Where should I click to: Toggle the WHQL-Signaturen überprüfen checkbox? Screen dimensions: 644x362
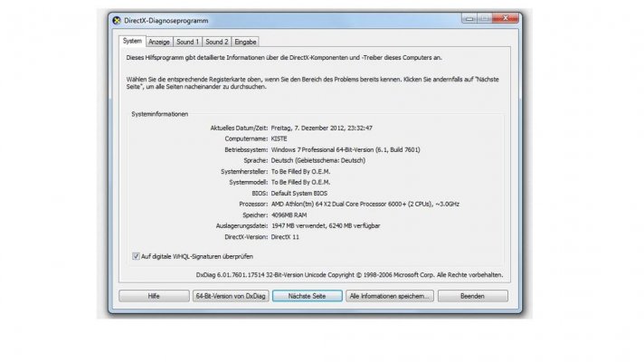tap(136, 256)
